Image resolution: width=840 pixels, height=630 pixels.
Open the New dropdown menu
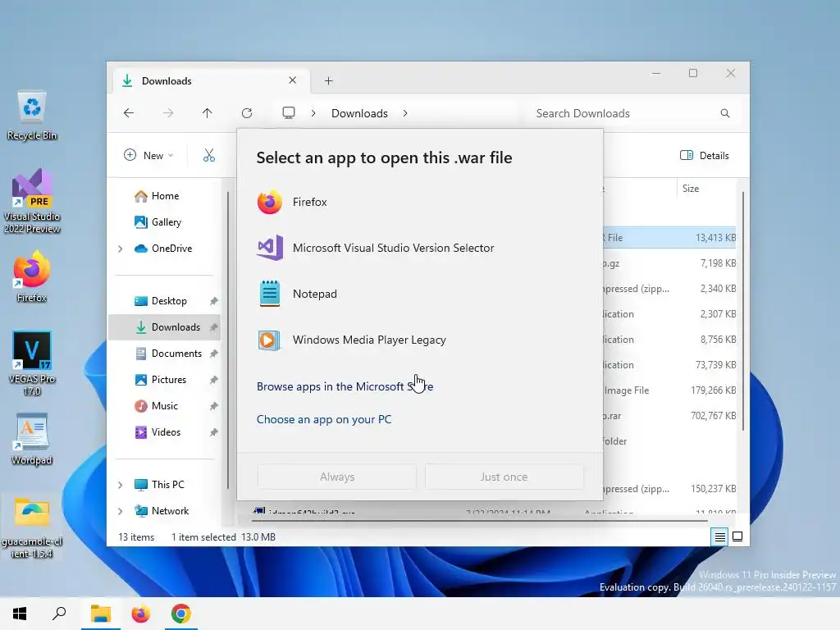coord(148,155)
